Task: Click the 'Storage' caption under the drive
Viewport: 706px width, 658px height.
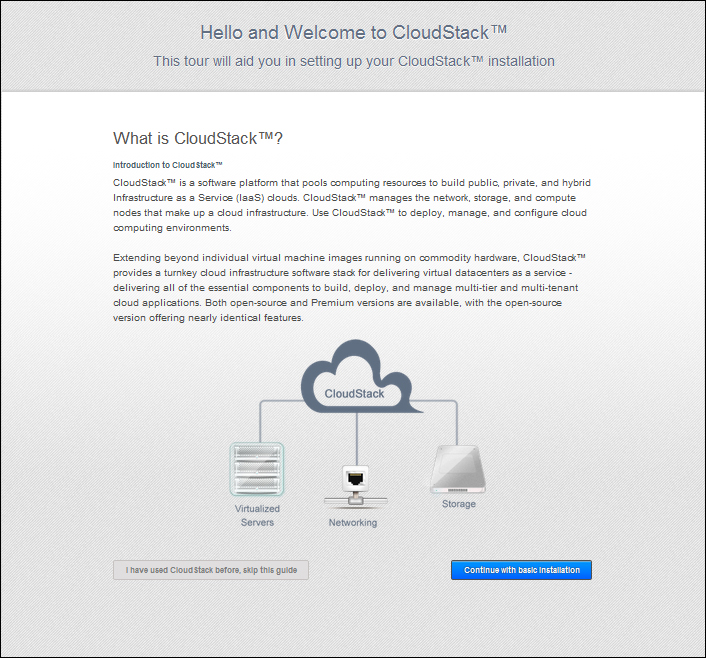Action: click(x=458, y=504)
